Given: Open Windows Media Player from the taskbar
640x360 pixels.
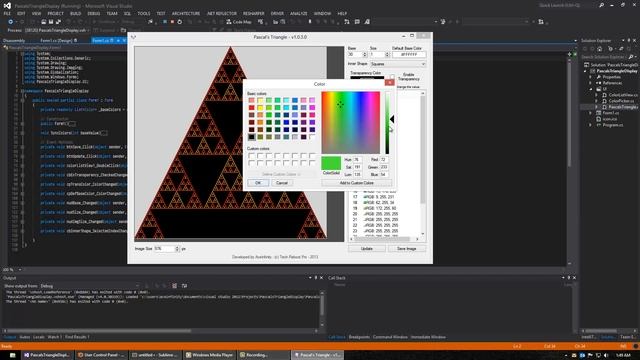Looking at the screenshot, I should click(209, 355).
